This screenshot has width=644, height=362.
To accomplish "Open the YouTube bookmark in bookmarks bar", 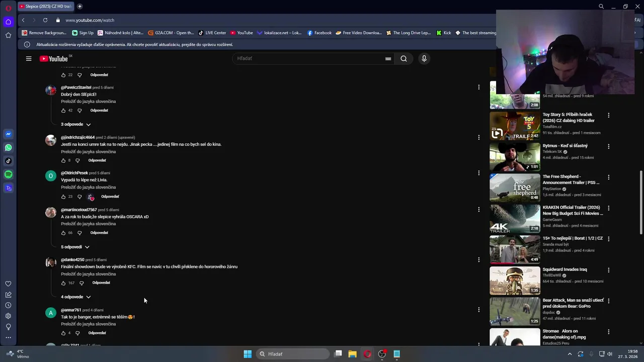I will pos(242,33).
